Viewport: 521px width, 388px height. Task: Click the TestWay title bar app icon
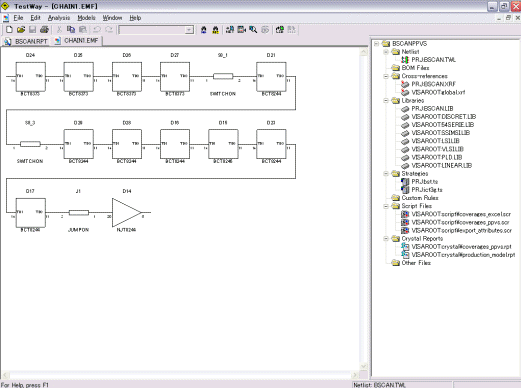[x=5, y=6]
